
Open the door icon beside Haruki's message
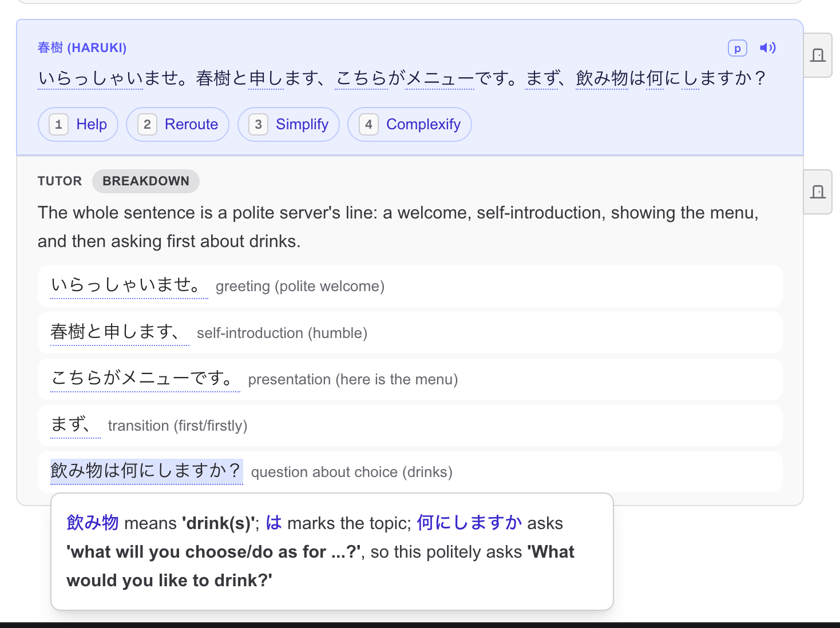coord(818,55)
